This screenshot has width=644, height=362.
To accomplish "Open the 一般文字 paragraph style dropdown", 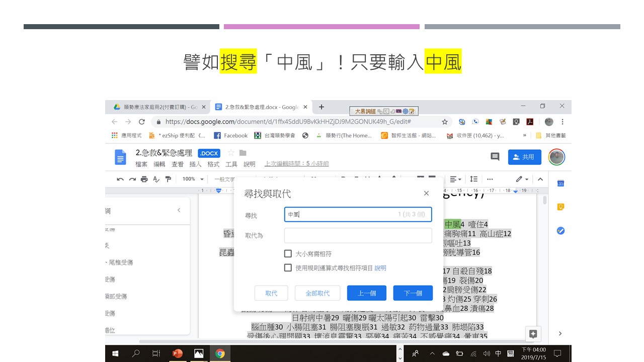I will 224,179.
